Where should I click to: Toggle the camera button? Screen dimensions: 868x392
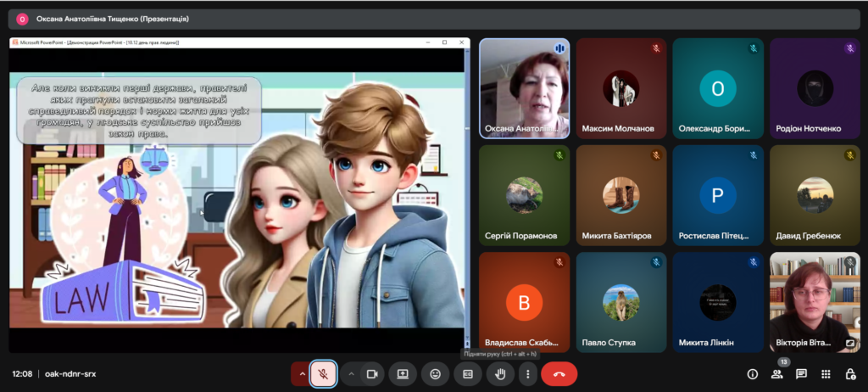[371, 373]
